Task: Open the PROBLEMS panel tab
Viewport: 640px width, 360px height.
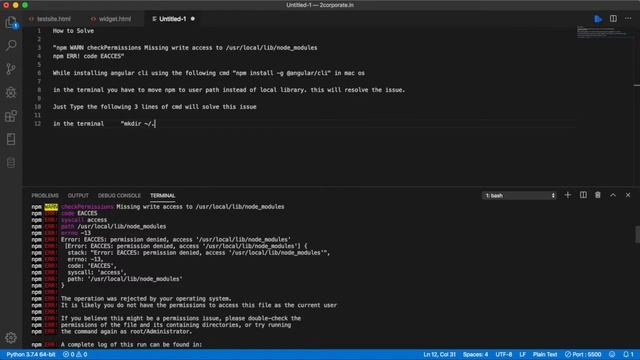Action: (45, 196)
